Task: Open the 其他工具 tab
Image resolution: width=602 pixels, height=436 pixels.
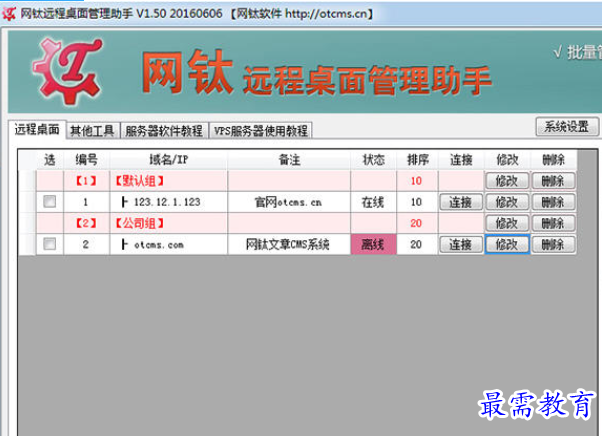Action: point(93,131)
